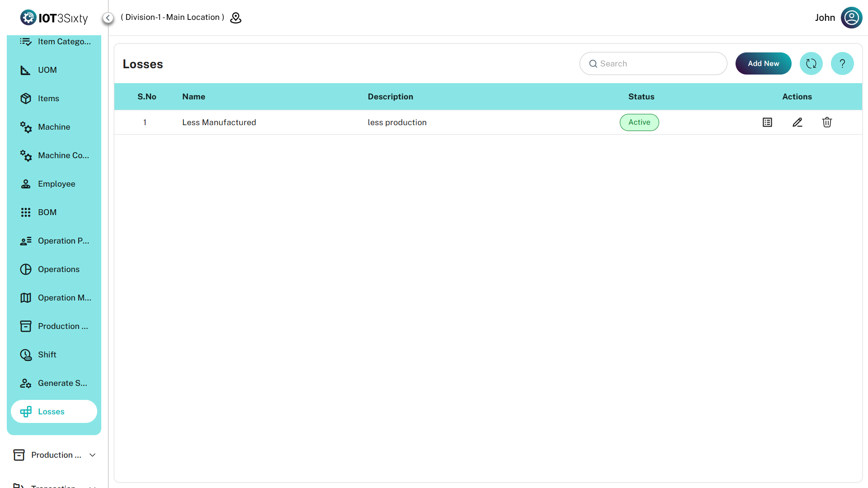Open the UOM sidebar item
The height and width of the screenshot is (488, 868).
[x=47, y=70]
